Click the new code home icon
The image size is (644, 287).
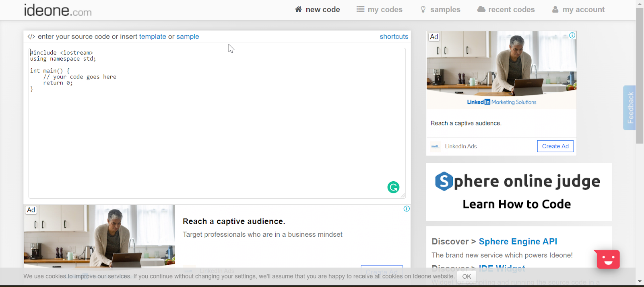[x=298, y=9]
